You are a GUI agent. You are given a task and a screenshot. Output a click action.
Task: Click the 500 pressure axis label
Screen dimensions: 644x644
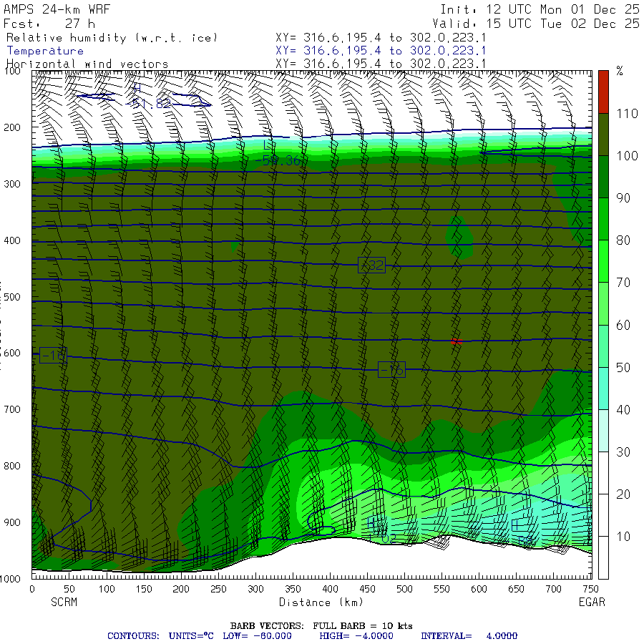click(12, 297)
